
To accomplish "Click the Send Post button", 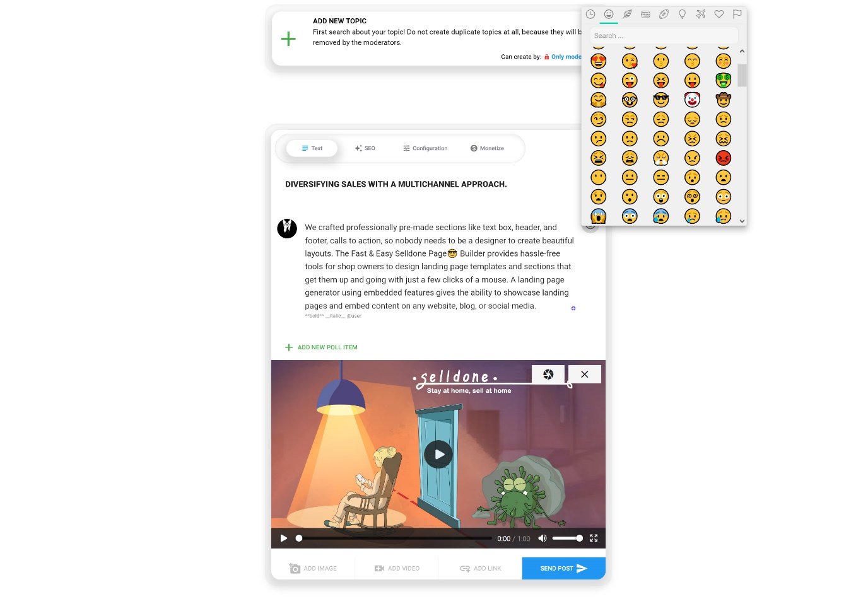I will (x=563, y=568).
